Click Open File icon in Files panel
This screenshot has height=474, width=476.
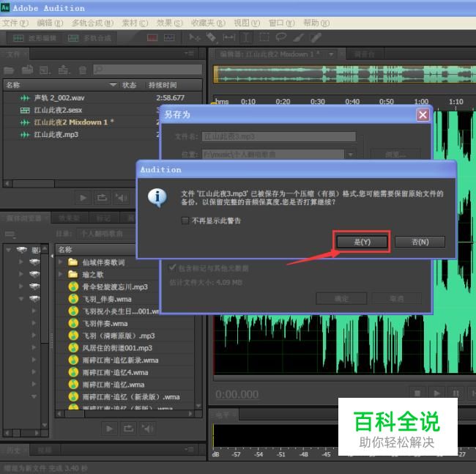(9, 70)
